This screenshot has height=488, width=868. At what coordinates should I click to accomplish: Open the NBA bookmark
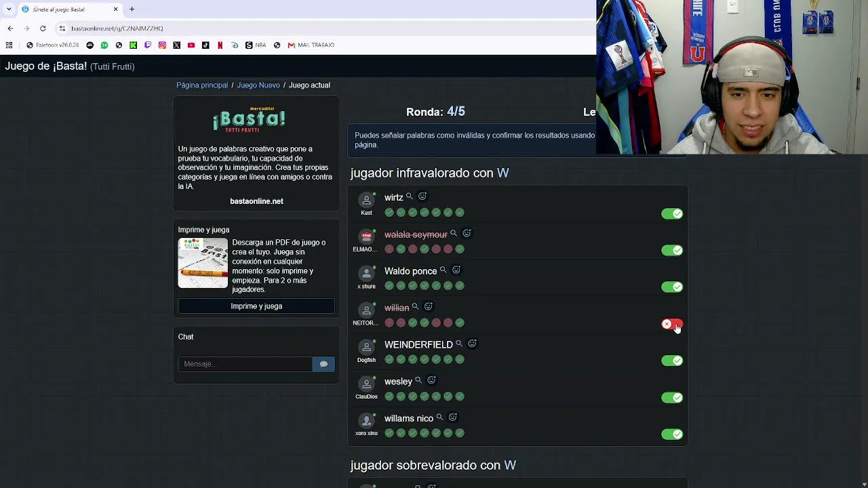[256, 45]
